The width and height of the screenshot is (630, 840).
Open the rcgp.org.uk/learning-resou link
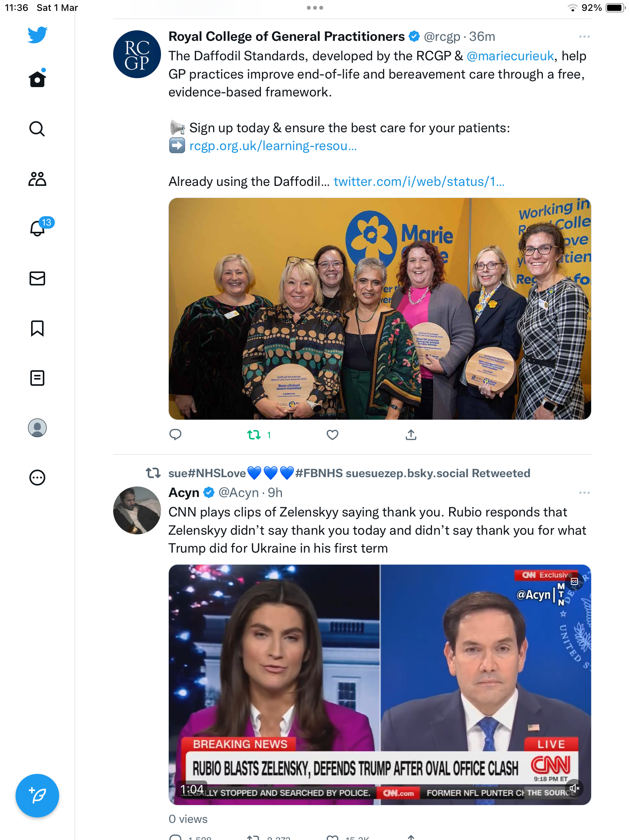[273, 146]
